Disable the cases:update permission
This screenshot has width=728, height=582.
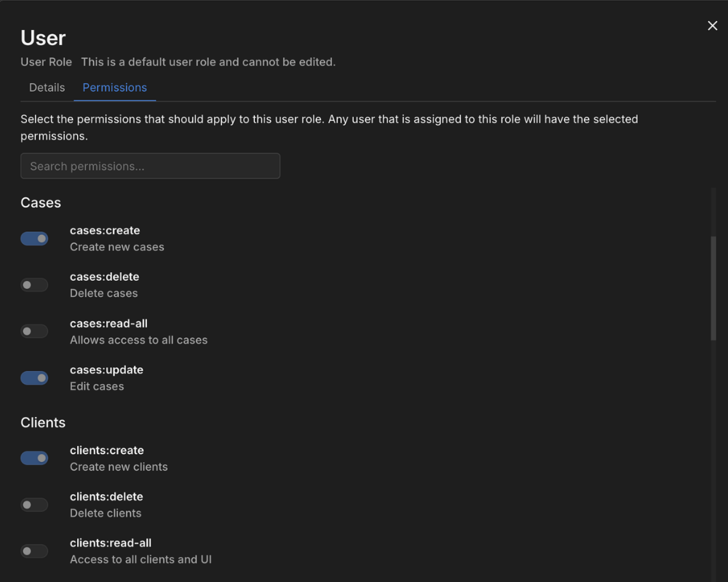(x=34, y=378)
